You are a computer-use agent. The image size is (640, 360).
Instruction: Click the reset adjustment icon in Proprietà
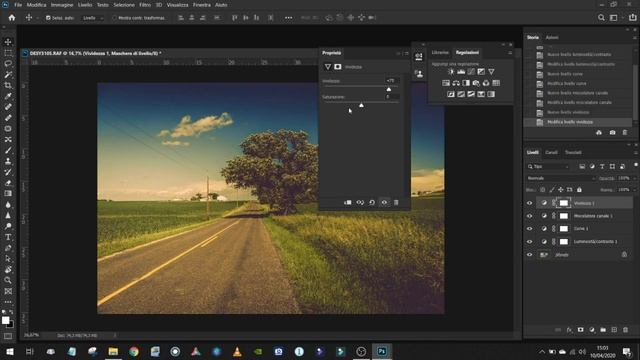tap(372, 202)
